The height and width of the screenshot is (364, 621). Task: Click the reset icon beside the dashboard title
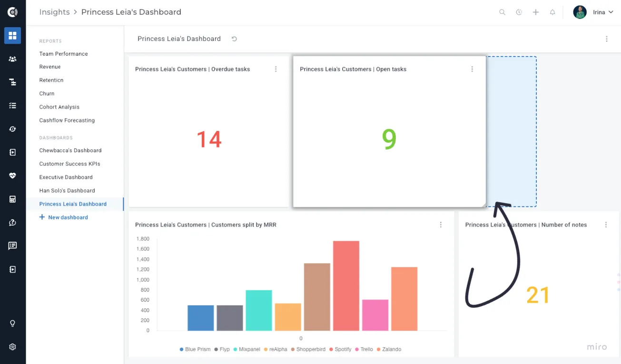234,39
